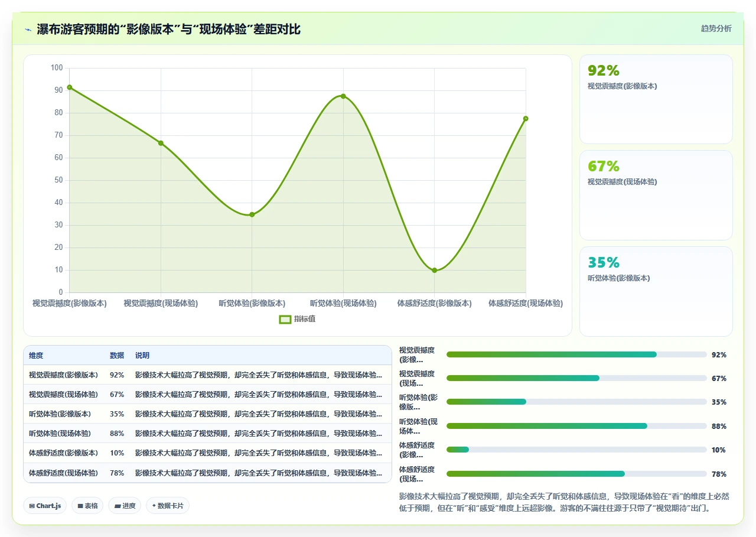This screenshot has height=537, width=756.
Task: Click the 维度 column header
Action: point(36,356)
